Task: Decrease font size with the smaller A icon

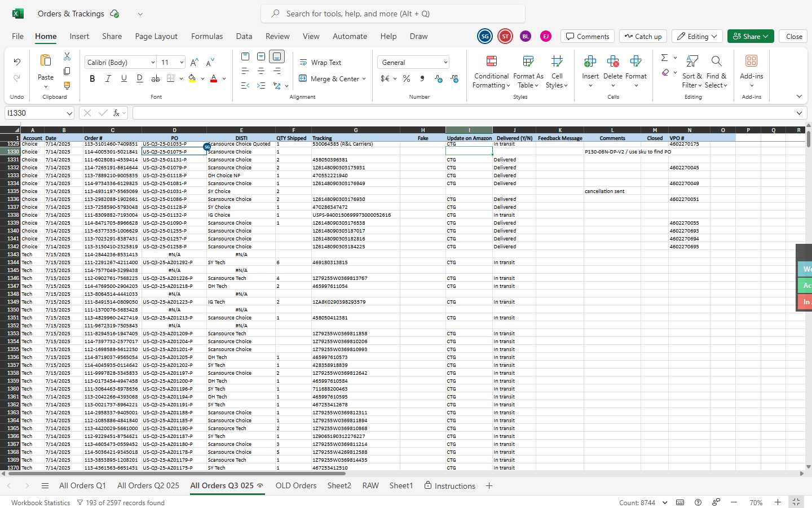Action: point(210,62)
